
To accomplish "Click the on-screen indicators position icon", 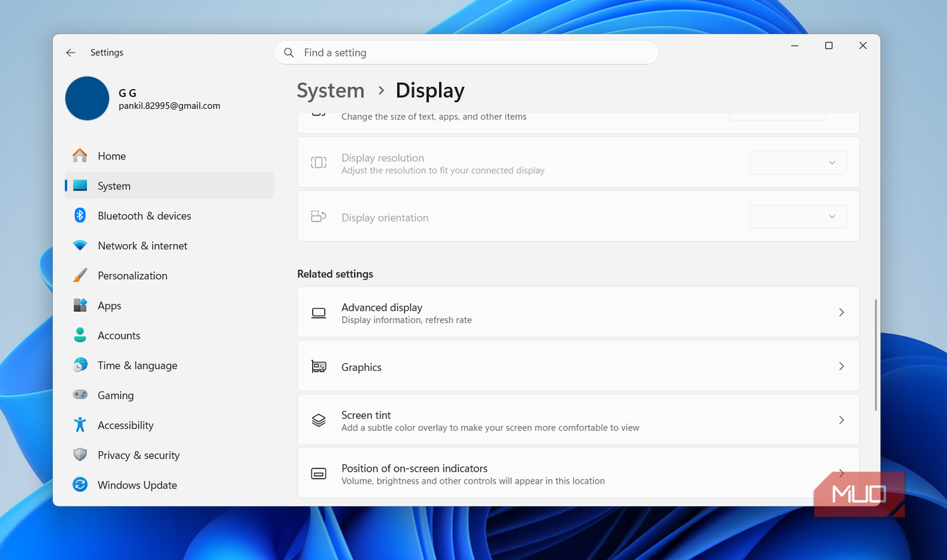I will pyautogui.click(x=319, y=474).
